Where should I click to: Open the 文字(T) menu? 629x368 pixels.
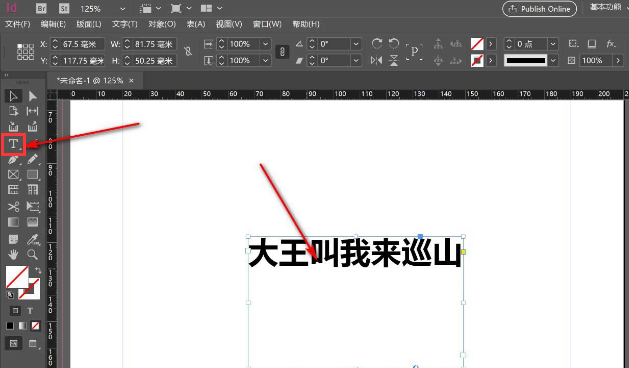coord(124,24)
